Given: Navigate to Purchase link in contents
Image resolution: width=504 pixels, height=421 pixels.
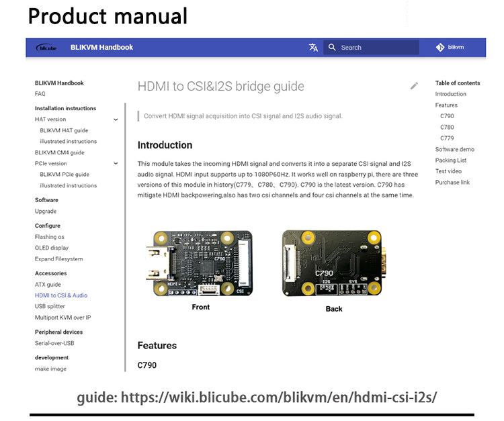Looking at the screenshot, I should click(x=452, y=183).
